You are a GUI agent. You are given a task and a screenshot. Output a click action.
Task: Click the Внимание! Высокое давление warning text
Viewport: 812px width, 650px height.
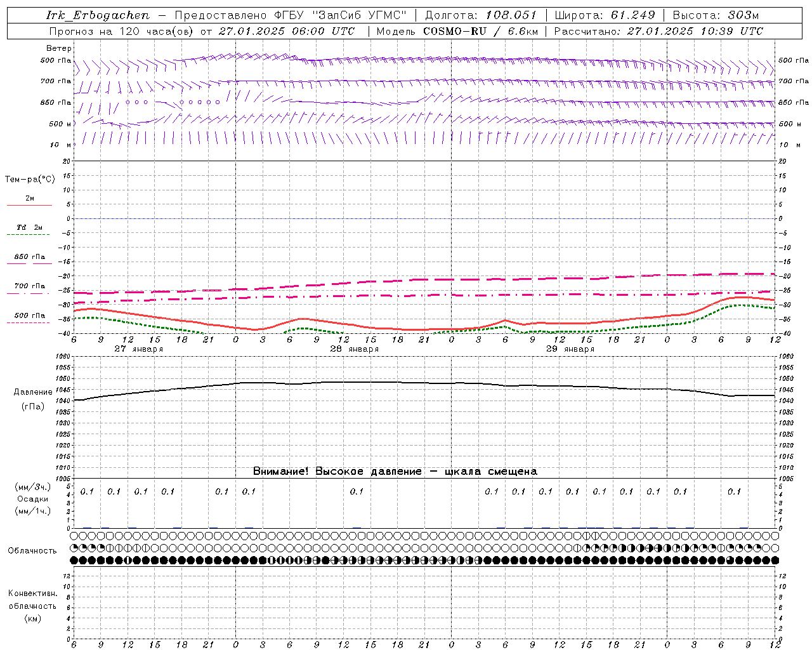tap(395, 472)
